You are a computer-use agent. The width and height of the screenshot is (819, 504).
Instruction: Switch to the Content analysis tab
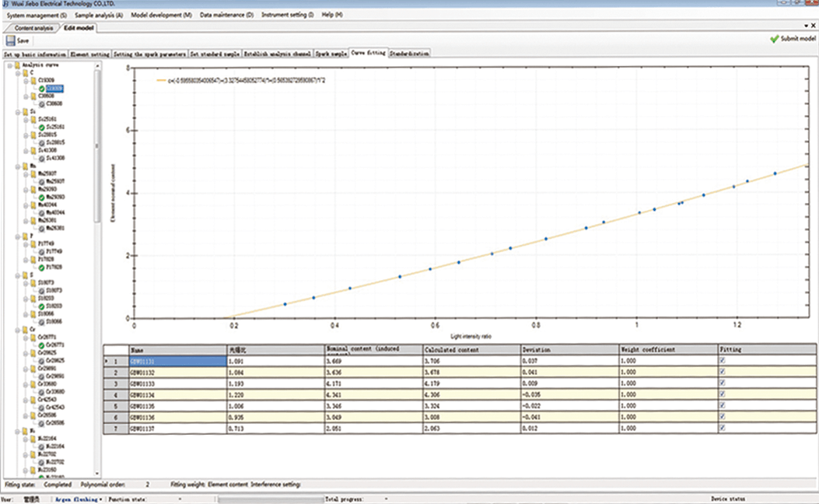pyautogui.click(x=33, y=28)
